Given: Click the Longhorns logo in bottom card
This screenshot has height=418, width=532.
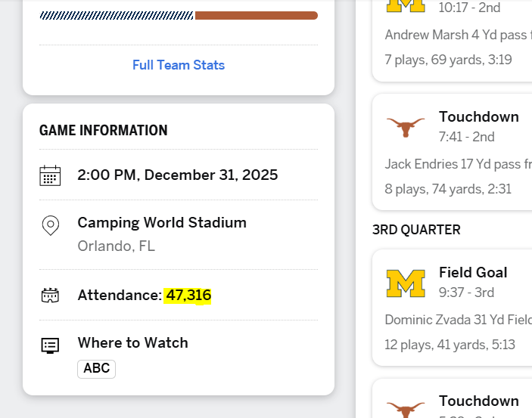Looking at the screenshot, I should (406, 408).
